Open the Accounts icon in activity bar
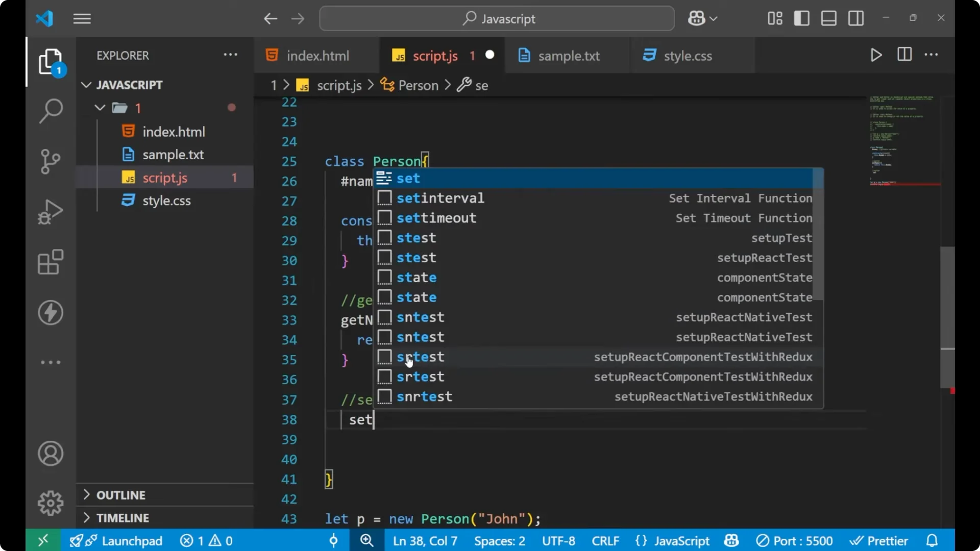Image resolution: width=980 pixels, height=551 pixels. click(x=51, y=454)
